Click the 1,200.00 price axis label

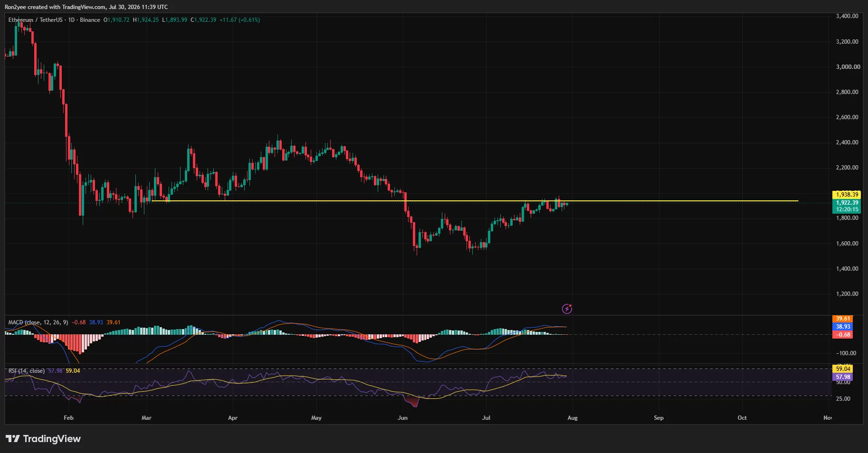pos(847,294)
